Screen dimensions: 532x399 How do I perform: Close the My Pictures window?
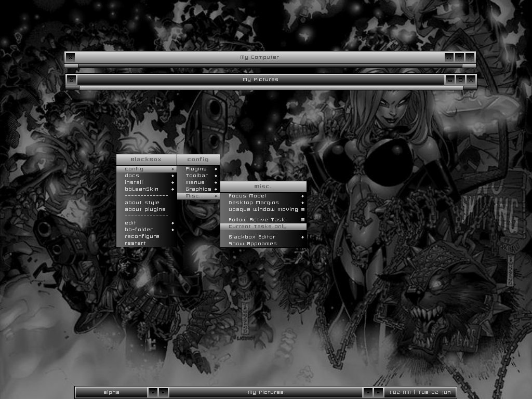(x=471, y=79)
